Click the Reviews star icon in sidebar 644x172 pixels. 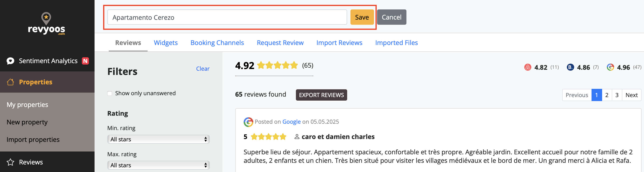click(11, 162)
